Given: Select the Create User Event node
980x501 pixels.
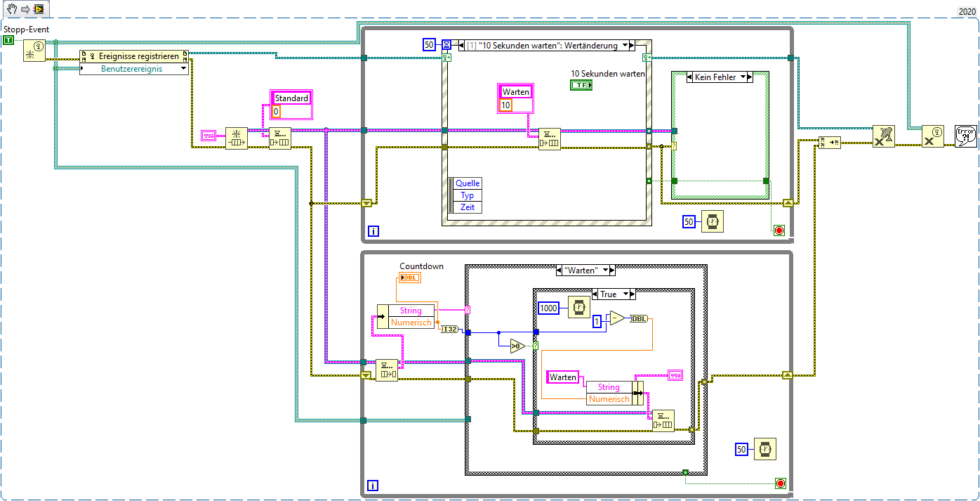Looking at the screenshot, I should pos(34,51).
